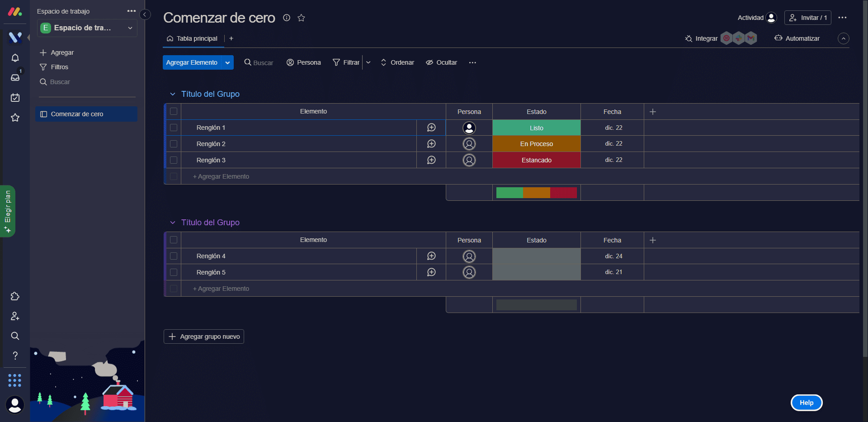
Task: Change the Estancado status cell of Renglón 3
Action: pyautogui.click(x=537, y=160)
